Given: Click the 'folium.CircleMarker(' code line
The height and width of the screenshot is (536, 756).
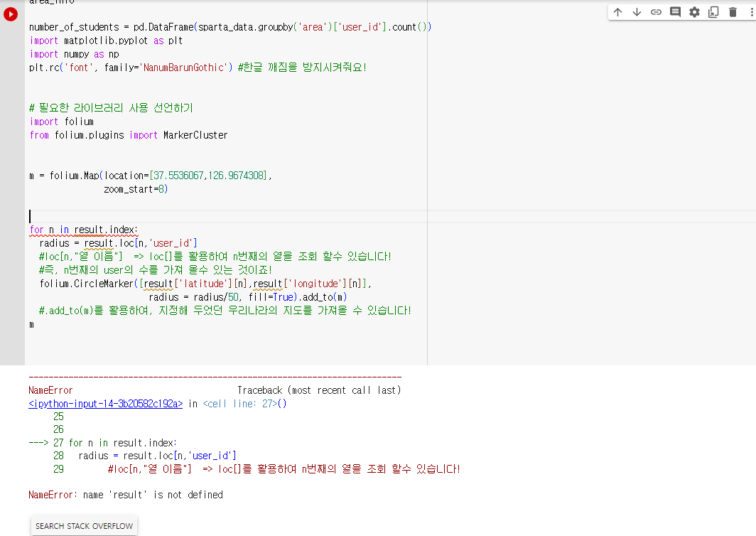Looking at the screenshot, I should [x=205, y=284].
